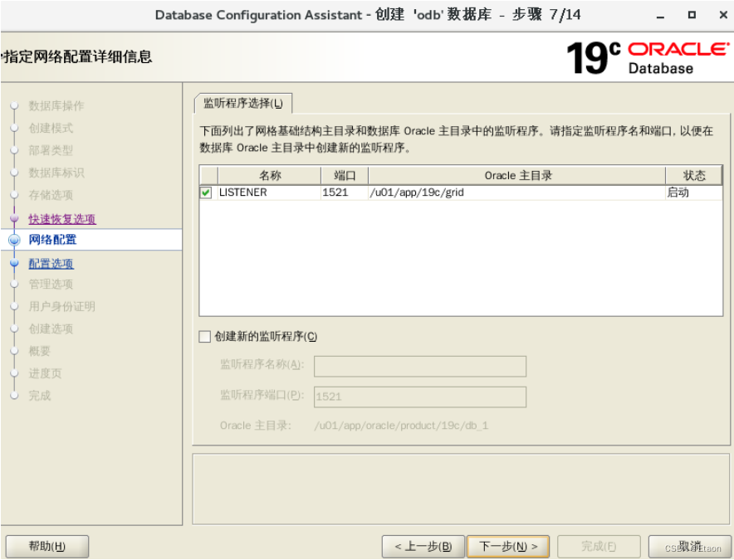Click the 快速恢复选项 step bullet icon
The width and height of the screenshot is (734, 560).
tap(14, 218)
